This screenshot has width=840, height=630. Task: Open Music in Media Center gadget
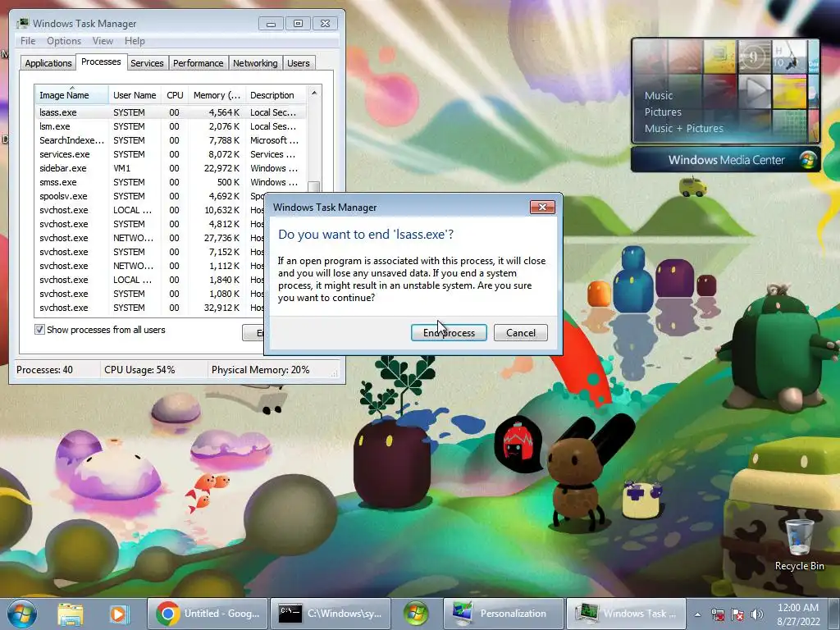(x=659, y=95)
